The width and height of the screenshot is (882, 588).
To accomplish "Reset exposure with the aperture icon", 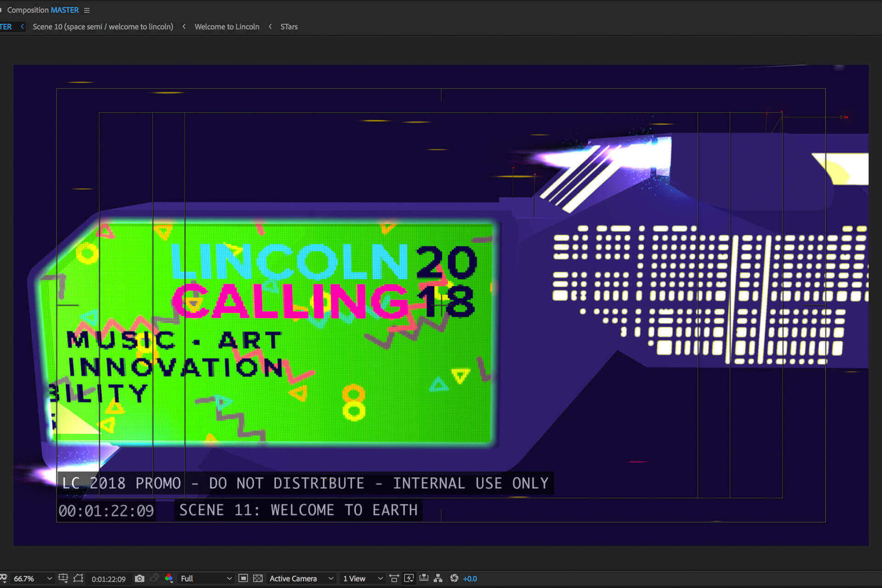I will [x=454, y=578].
